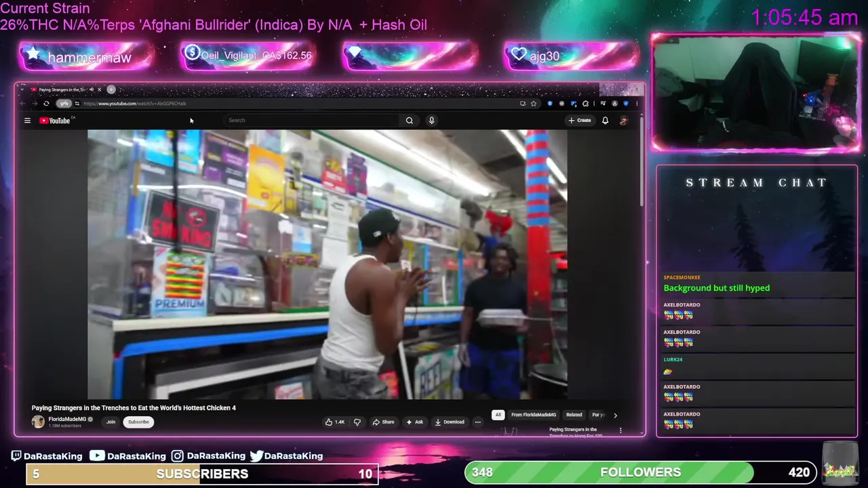Open the browser profile icon

click(615, 104)
